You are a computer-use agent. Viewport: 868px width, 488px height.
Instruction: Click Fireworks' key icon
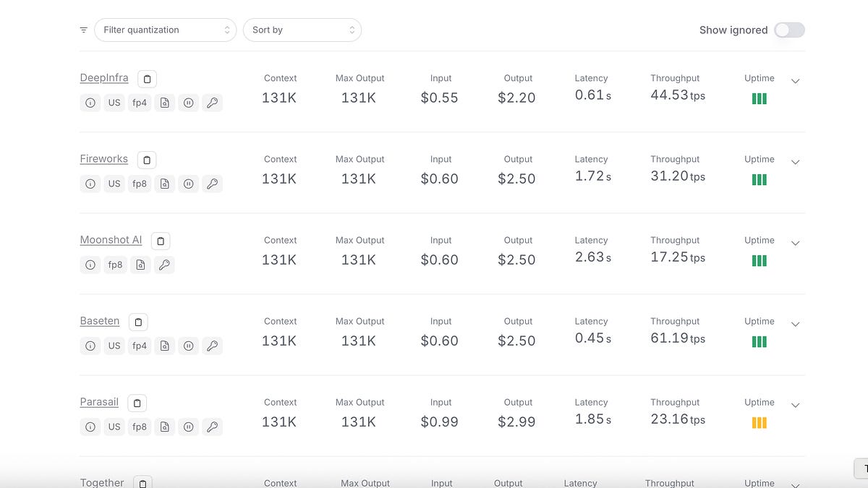[x=212, y=184]
